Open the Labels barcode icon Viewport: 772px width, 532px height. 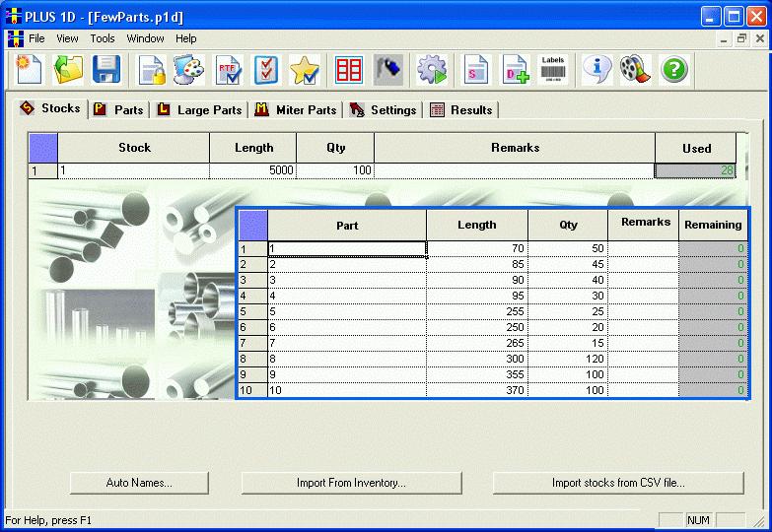pos(553,69)
